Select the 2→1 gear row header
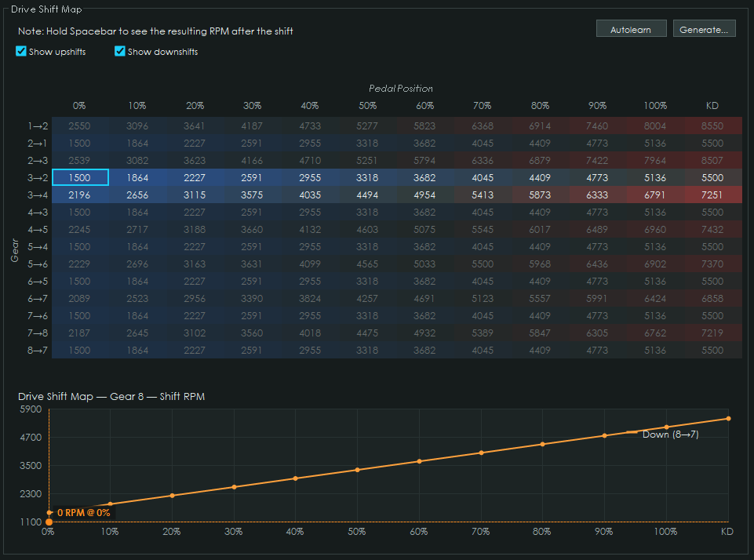 click(38, 144)
